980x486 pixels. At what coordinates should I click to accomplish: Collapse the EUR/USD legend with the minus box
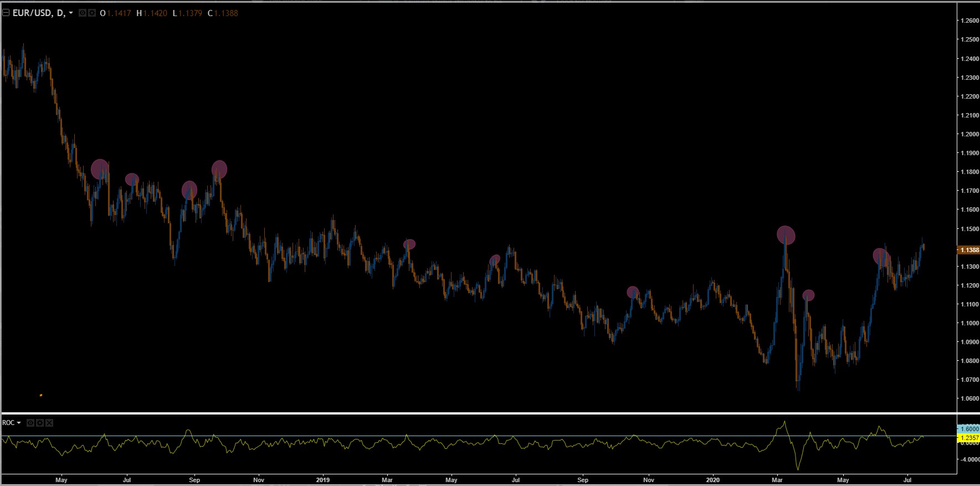(6, 13)
